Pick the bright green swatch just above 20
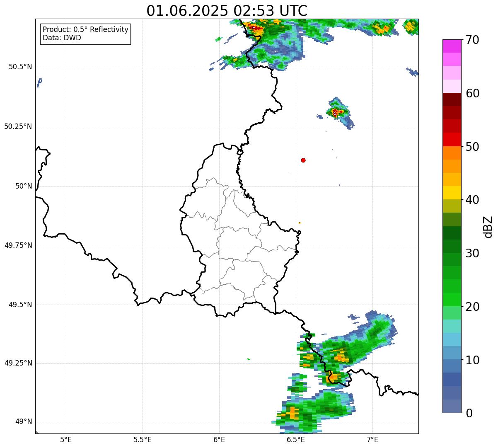The width and height of the screenshot is (498, 448). click(x=452, y=300)
